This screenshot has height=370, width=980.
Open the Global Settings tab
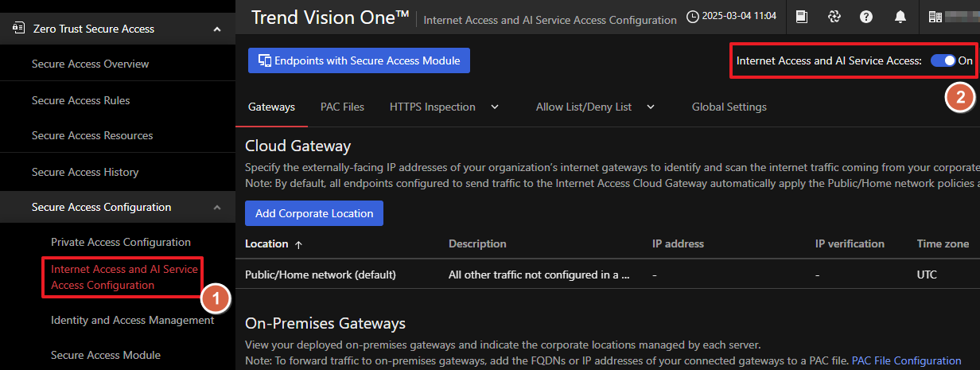click(729, 107)
